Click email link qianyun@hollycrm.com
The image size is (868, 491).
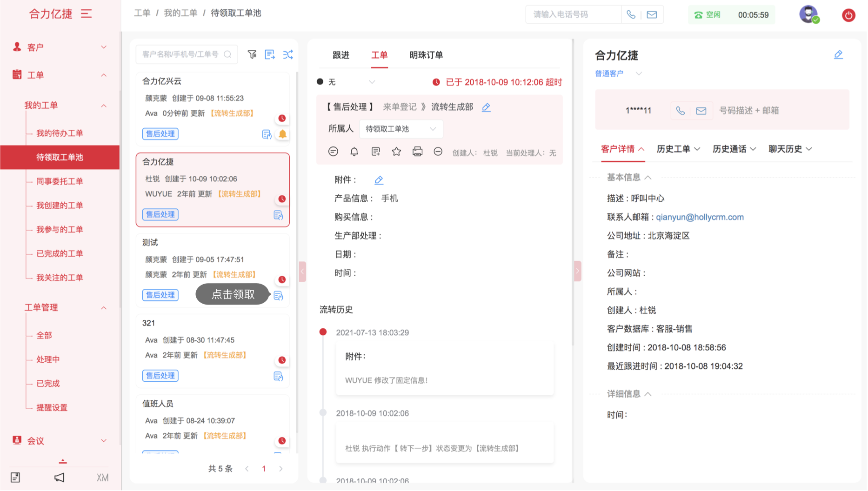[700, 217]
